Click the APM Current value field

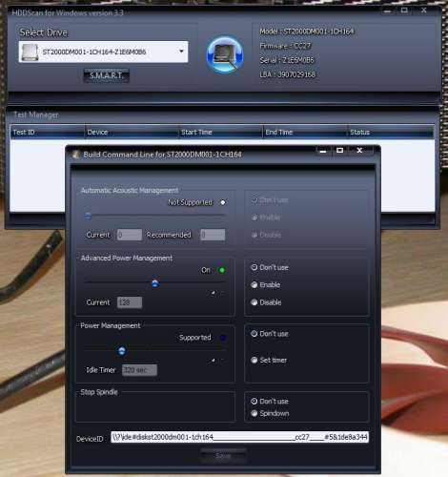(130, 302)
